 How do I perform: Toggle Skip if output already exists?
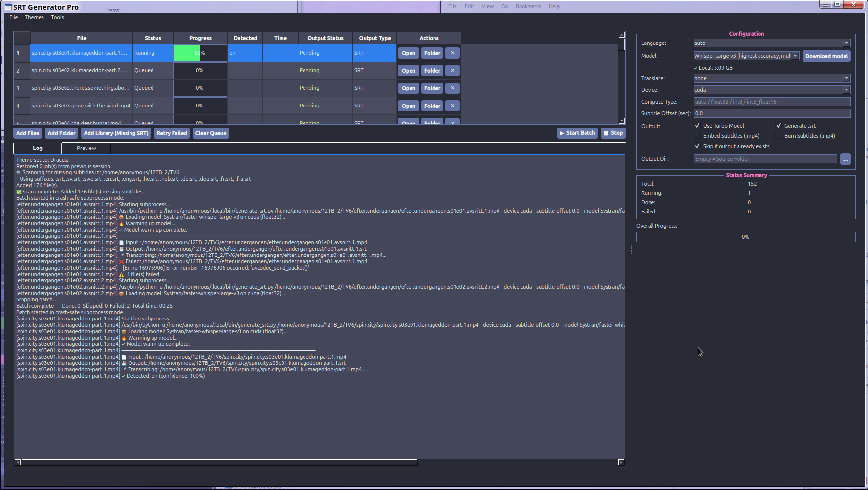pyautogui.click(x=697, y=146)
